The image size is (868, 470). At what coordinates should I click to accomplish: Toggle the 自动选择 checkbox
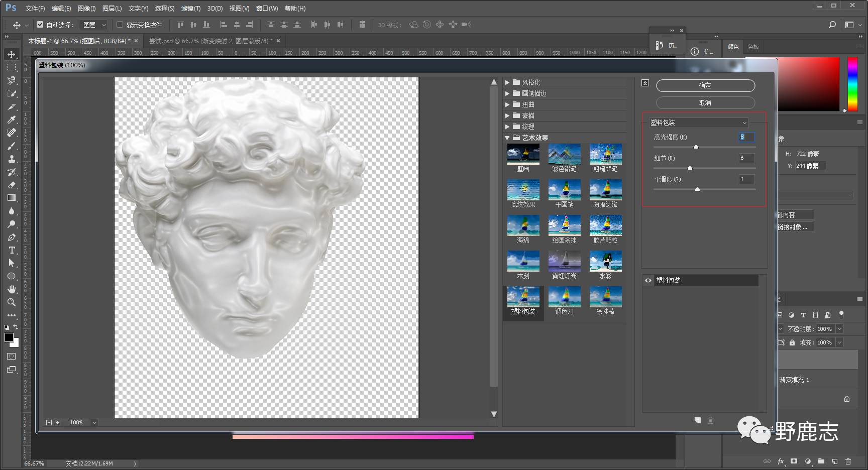coord(40,25)
